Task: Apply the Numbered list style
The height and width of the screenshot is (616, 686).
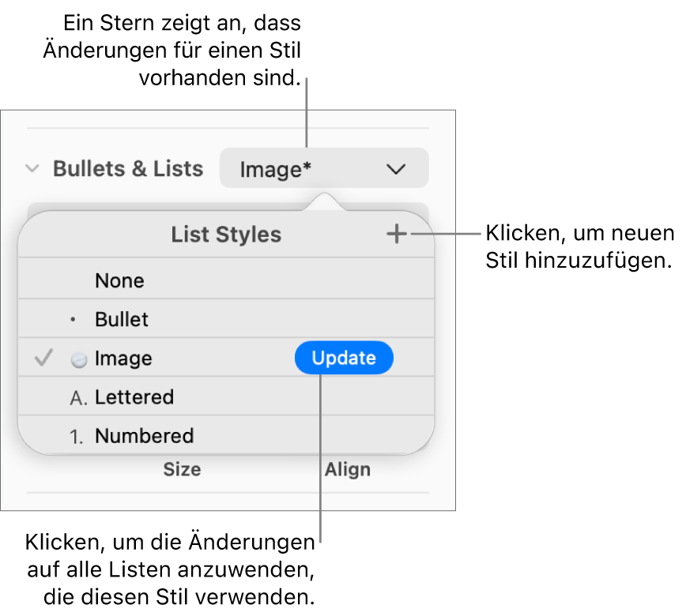Action: point(144,436)
